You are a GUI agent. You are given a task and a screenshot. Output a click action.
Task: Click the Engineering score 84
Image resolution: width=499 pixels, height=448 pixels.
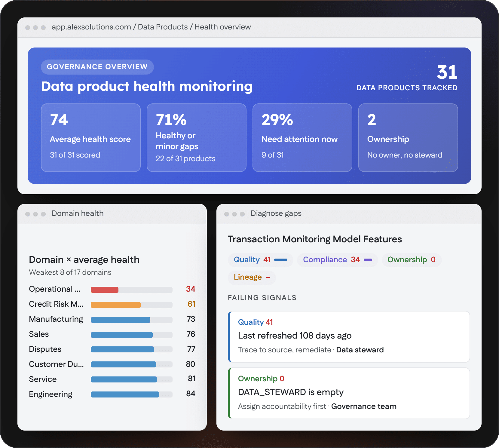191,394
